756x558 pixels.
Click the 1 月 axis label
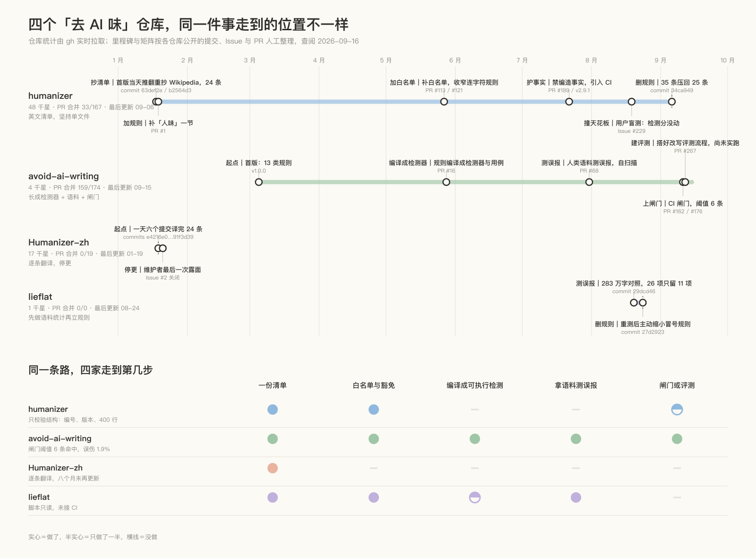point(118,61)
